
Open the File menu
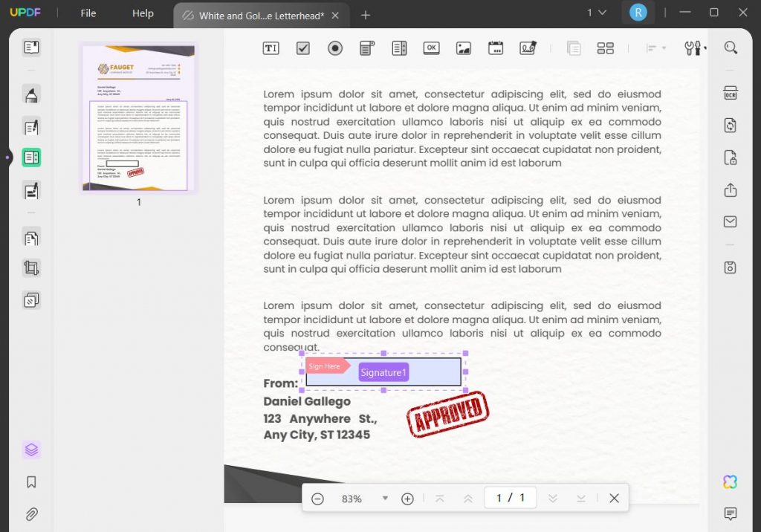87,13
